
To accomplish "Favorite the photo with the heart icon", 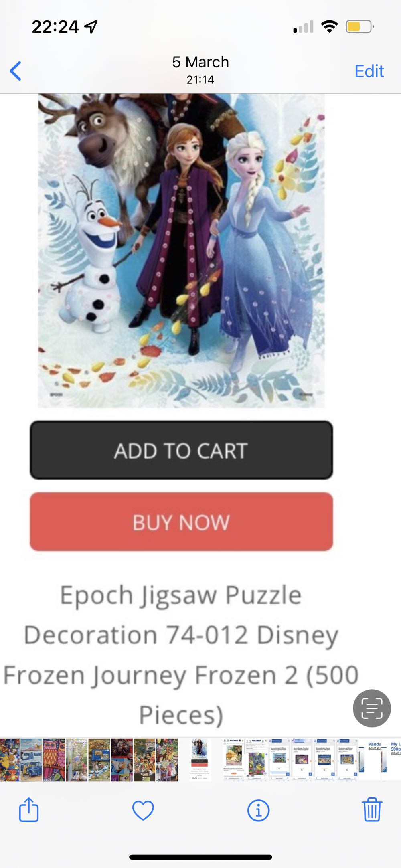I will [x=143, y=810].
